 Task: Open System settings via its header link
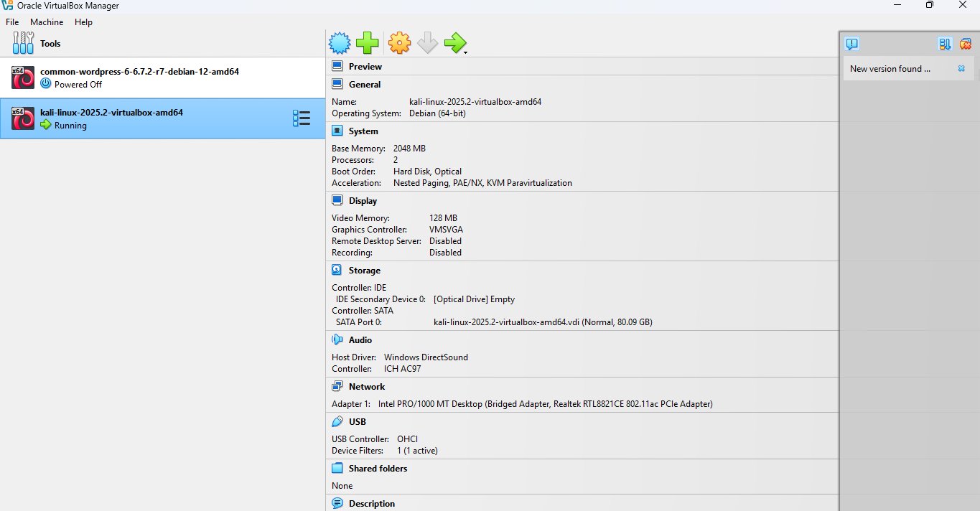point(363,131)
